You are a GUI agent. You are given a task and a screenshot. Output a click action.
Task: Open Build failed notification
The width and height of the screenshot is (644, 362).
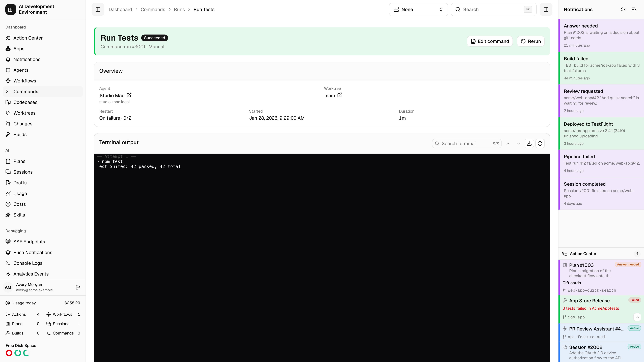pos(601,68)
